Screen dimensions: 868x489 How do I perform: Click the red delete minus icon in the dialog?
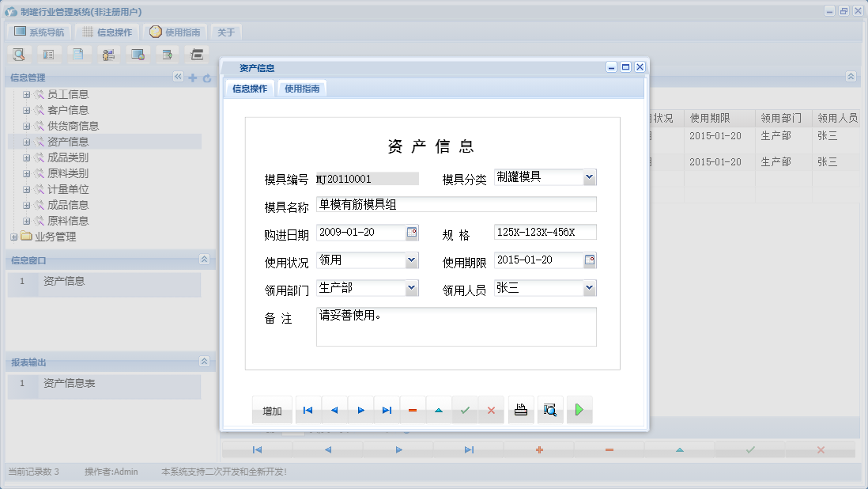pyautogui.click(x=412, y=410)
